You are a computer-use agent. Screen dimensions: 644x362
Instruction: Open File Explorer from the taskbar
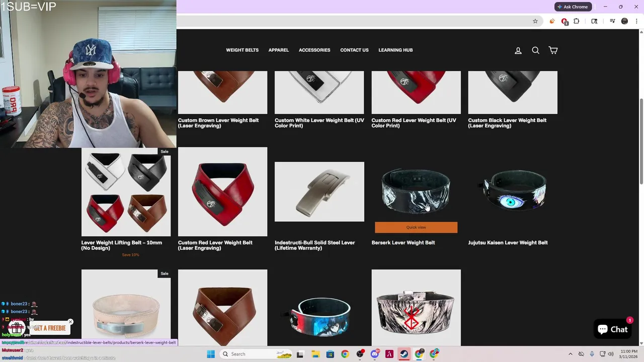315,354
